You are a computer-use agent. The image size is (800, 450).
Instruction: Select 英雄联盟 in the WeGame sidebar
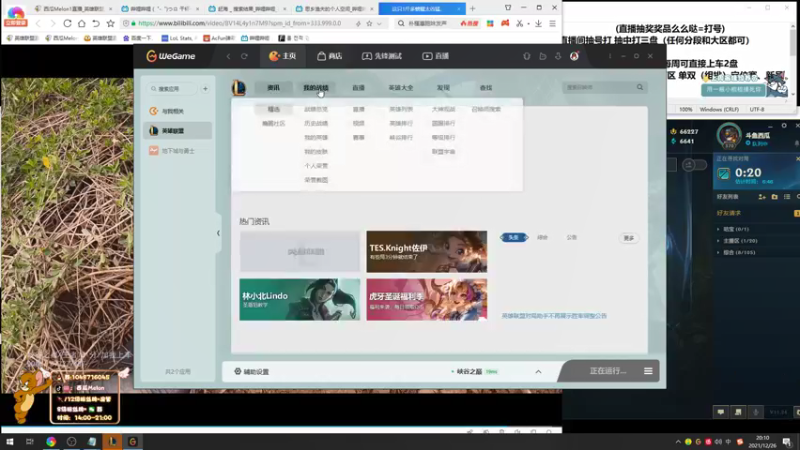point(178,131)
